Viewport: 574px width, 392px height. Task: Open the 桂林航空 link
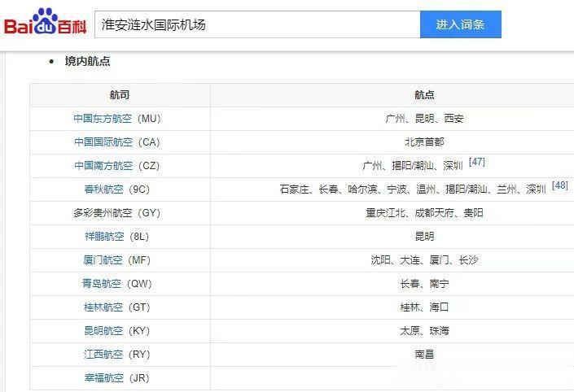tap(103, 307)
